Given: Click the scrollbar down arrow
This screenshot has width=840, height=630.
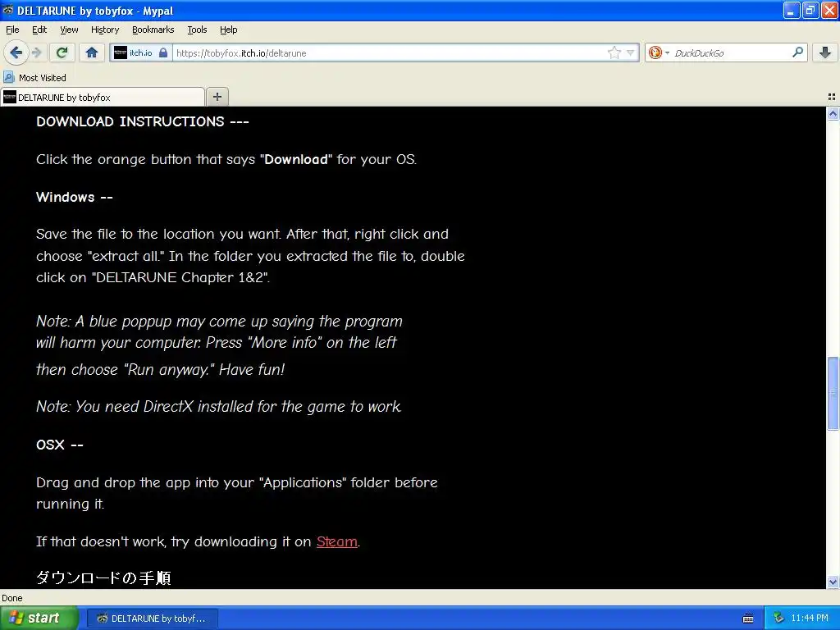Looking at the screenshot, I should coord(833,582).
